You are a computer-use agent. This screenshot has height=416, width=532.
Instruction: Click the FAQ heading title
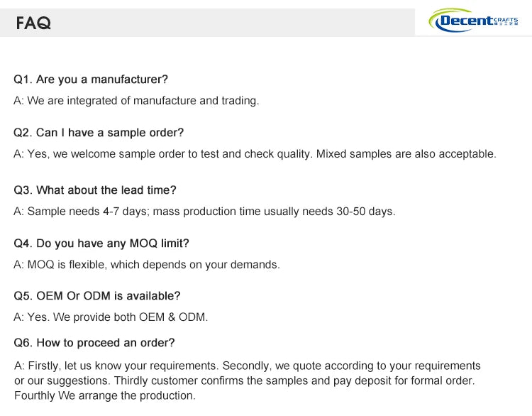pos(33,23)
